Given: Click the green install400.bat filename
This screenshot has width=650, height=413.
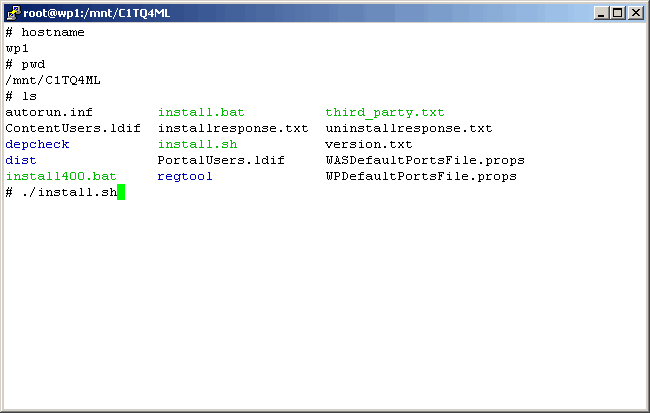Looking at the screenshot, I should [61, 177].
